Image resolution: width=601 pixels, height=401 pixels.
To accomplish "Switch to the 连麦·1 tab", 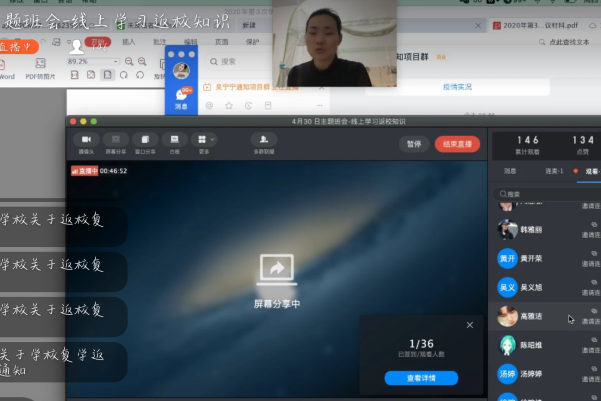I will [x=554, y=172].
